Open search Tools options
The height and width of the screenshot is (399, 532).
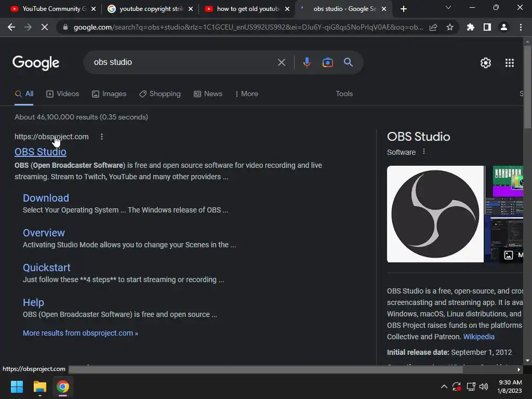pos(344,94)
